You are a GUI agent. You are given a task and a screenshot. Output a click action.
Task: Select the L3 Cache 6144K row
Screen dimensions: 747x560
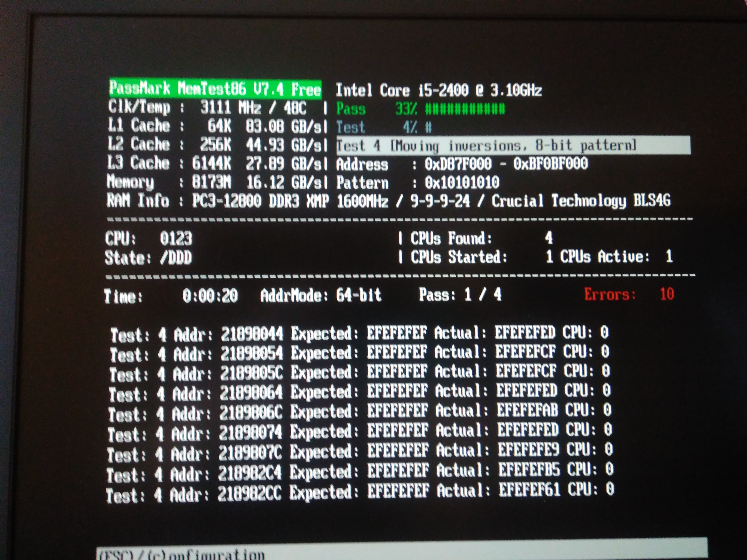[x=215, y=163]
